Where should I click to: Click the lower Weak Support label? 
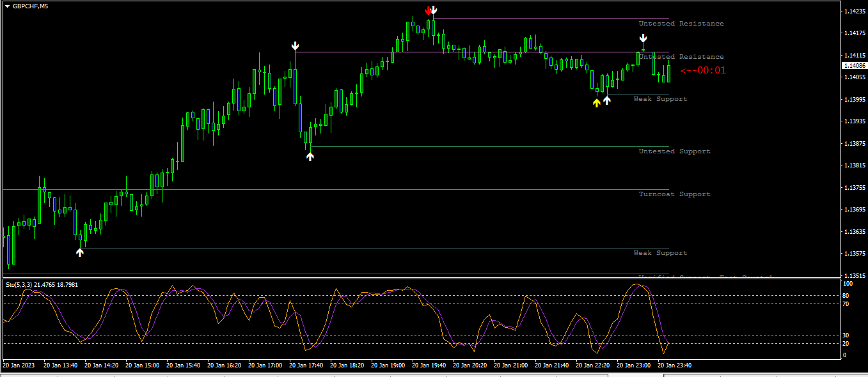point(660,253)
